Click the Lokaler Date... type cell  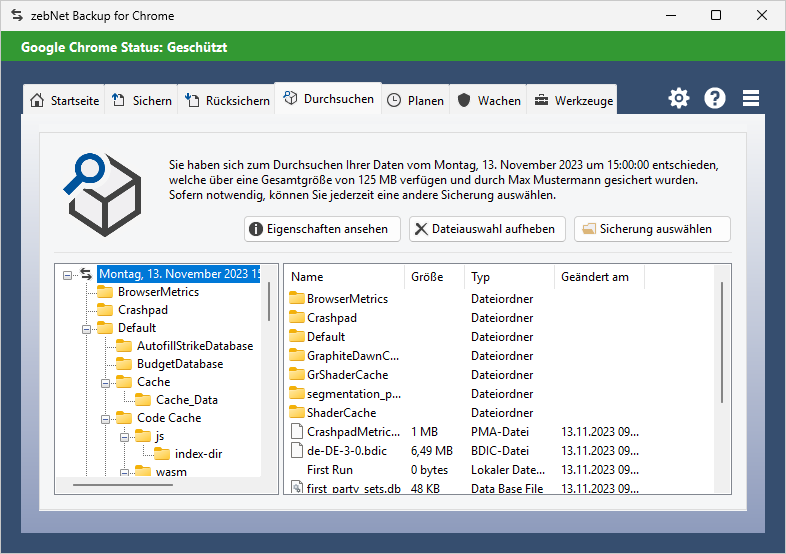(508, 470)
